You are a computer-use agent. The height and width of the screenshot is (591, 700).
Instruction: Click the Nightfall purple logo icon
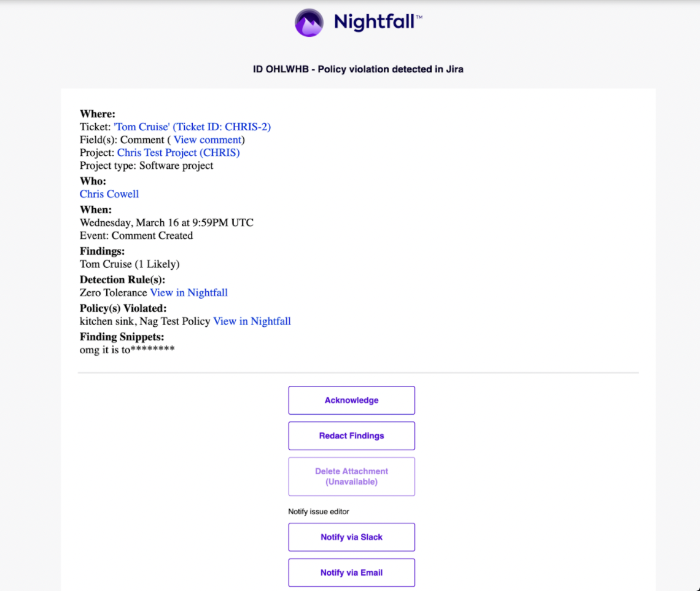[x=309, y=23]
